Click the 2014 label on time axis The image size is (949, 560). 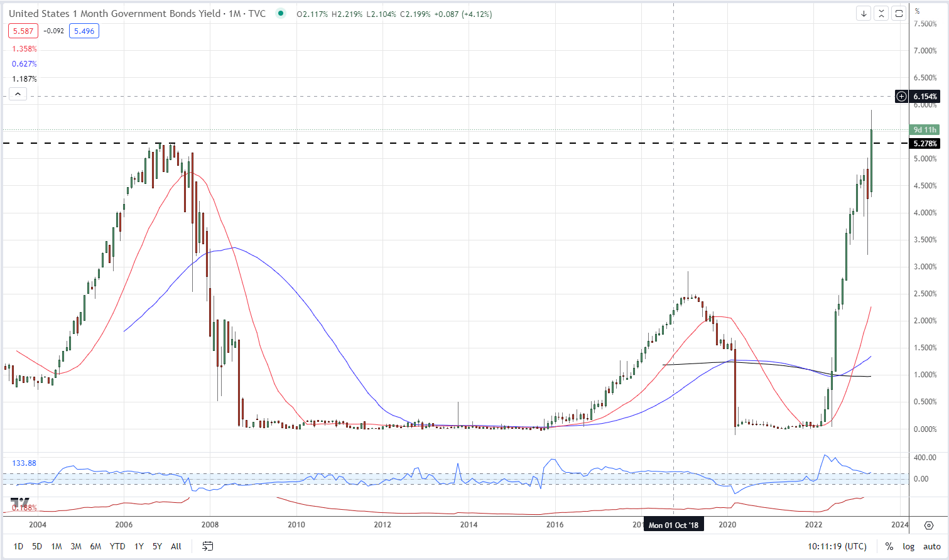469,525
